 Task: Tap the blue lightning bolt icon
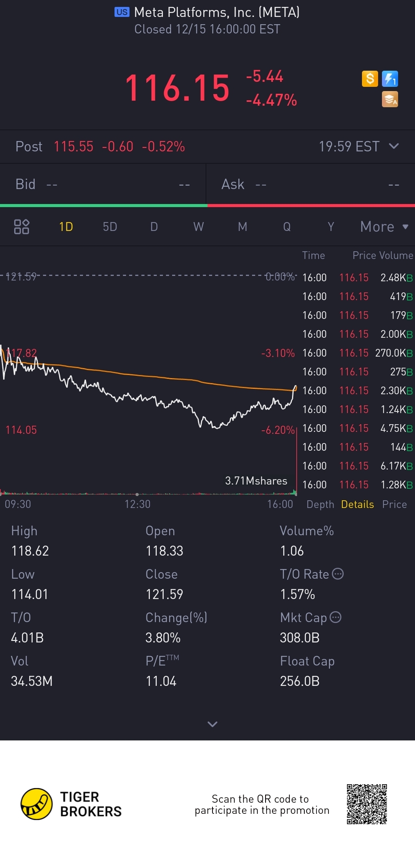[x=390, y=79]
